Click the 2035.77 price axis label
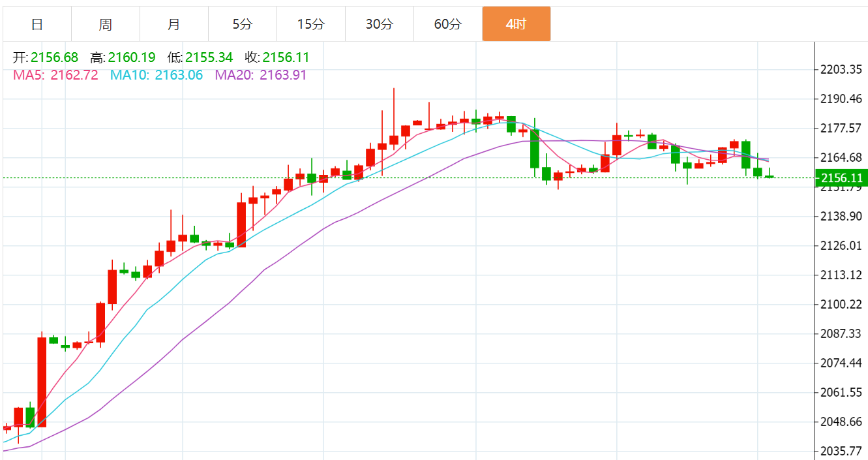The width and height of the screenshot is (868, 460). coord(840,452)
